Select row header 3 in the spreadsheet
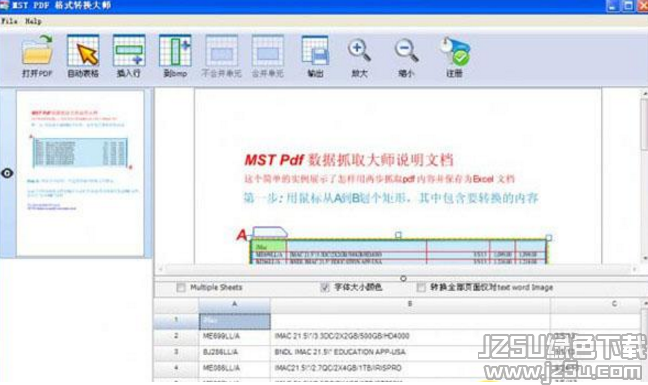The width and height of the screenshot is (648, 385). point(176,352)
